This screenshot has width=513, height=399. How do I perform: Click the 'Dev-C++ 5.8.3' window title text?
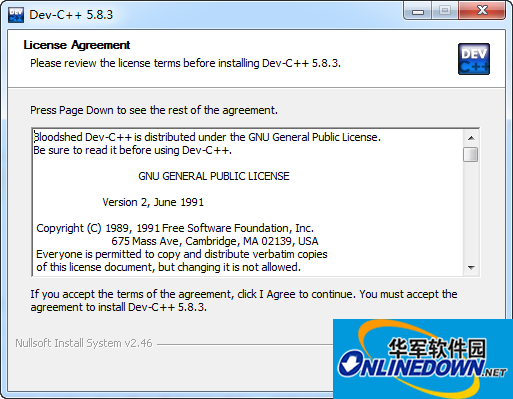tap(71, 15)
